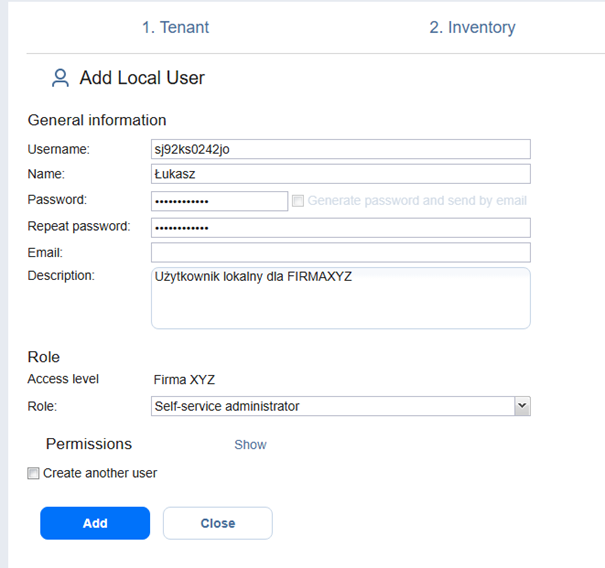Focus the Username field containing sj92ks0242jo

click(x=340, y=149)
